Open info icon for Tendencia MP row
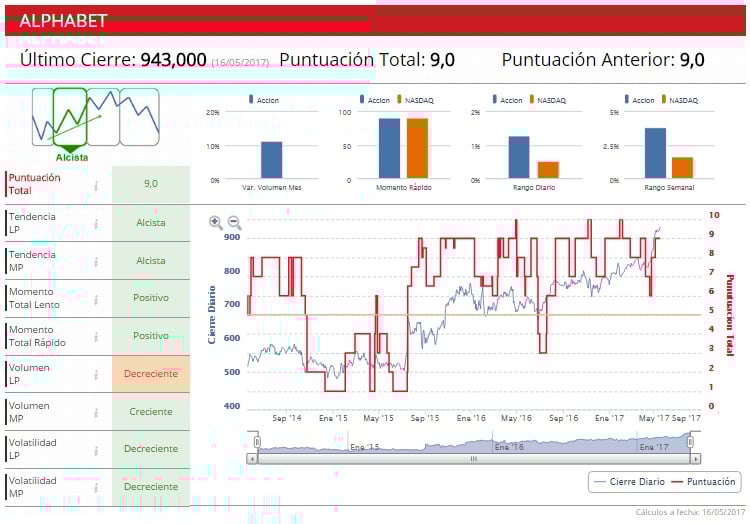This screenshot has width=750, height=524. click(96, 262)
